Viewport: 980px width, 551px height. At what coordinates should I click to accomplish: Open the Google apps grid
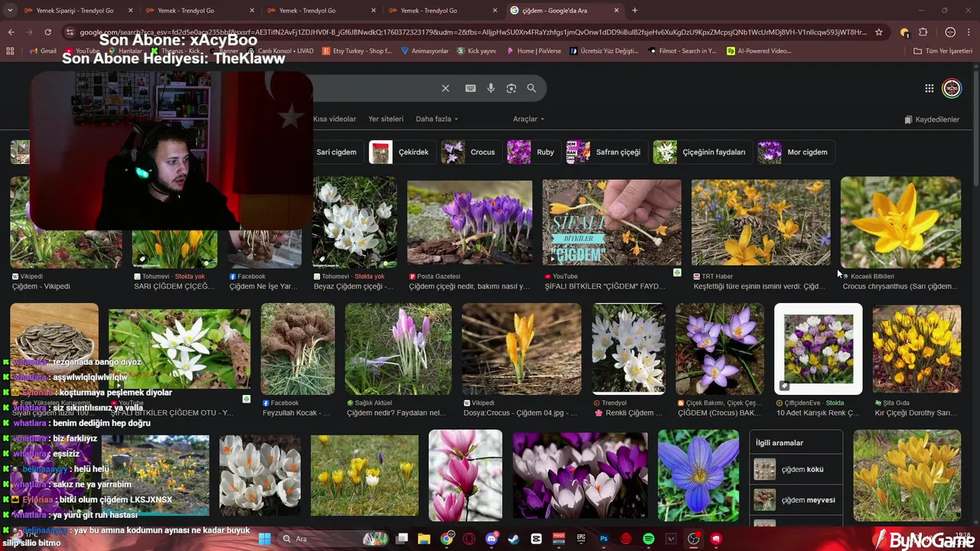[x=929, y=88]
